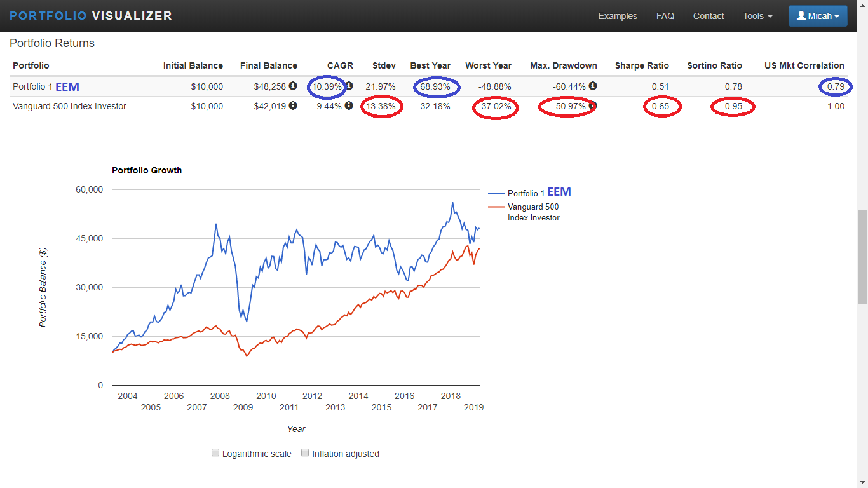Image resolution: width=868 pixels, height=488 pixels.
Task: Open the Contact navigation item
Action: (x=709, y=16)
